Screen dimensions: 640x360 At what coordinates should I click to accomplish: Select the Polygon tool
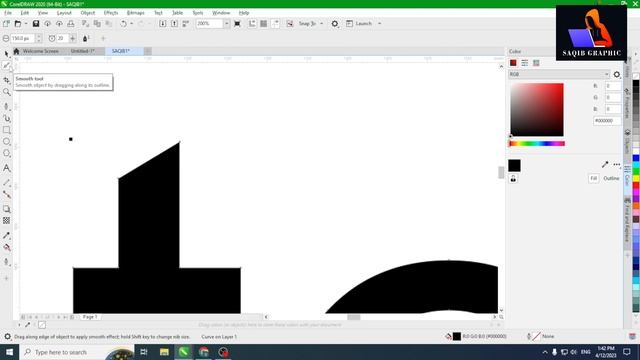coord(7,153)
